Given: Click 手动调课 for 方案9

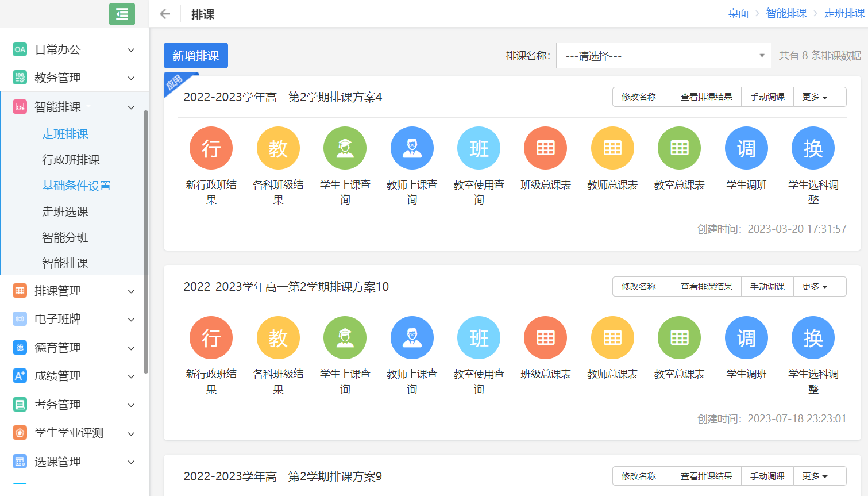Looking at the screenshot, I should (x=767, y=476).
